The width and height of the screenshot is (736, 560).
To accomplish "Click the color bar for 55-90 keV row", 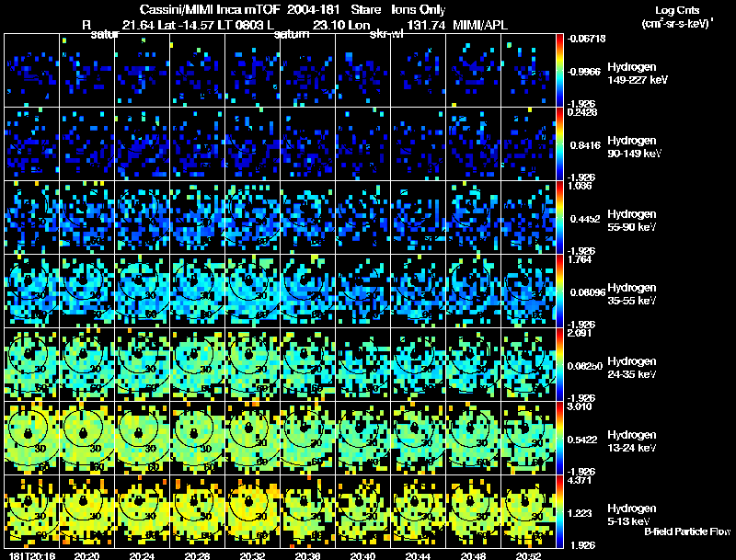I will pyautogui.click(x=559, y=218).
